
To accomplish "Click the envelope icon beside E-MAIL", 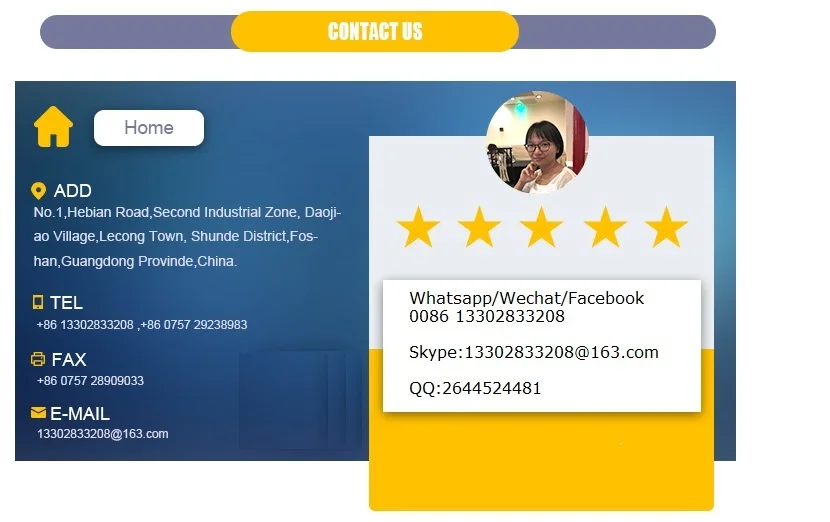I will (x=38, y=413).
